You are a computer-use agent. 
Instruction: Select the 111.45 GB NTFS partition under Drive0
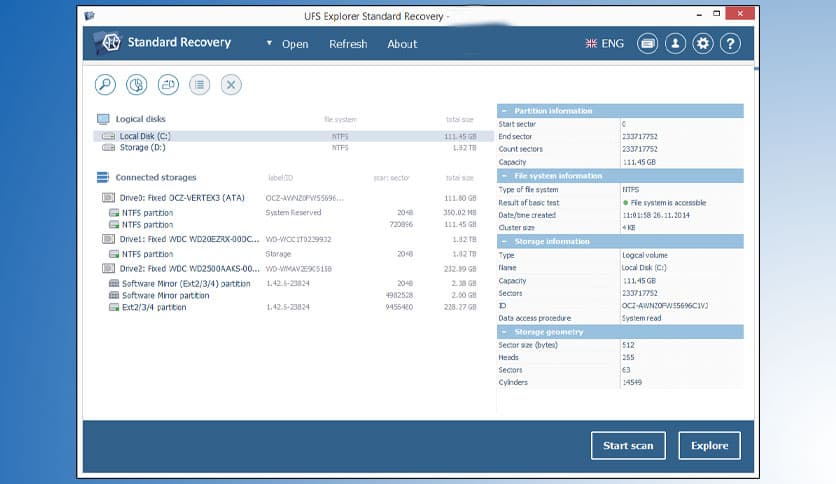[292, 225]
